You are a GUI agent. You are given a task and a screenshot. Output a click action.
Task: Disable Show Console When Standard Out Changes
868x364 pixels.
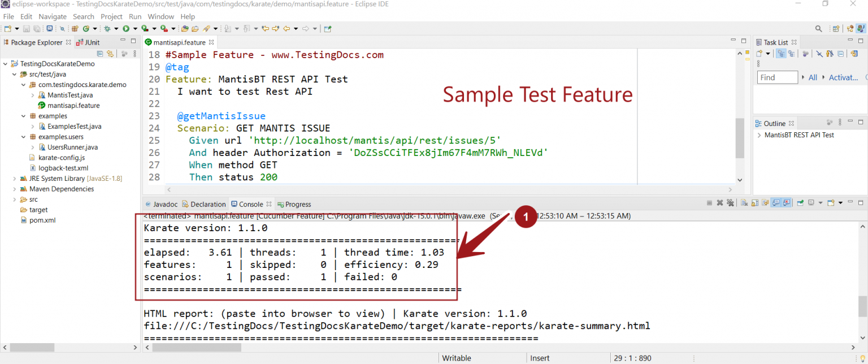point(775,202)
